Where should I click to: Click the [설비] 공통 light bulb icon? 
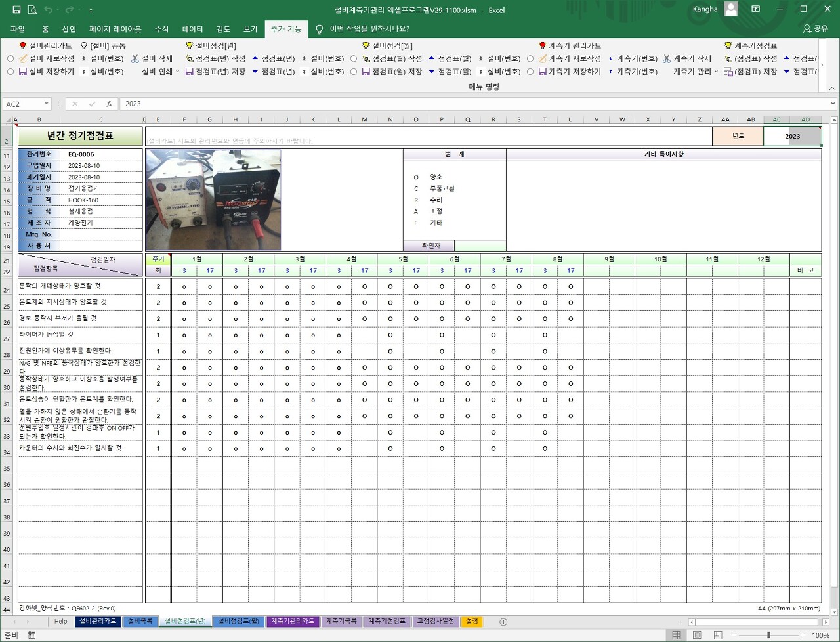coord(83,46)
